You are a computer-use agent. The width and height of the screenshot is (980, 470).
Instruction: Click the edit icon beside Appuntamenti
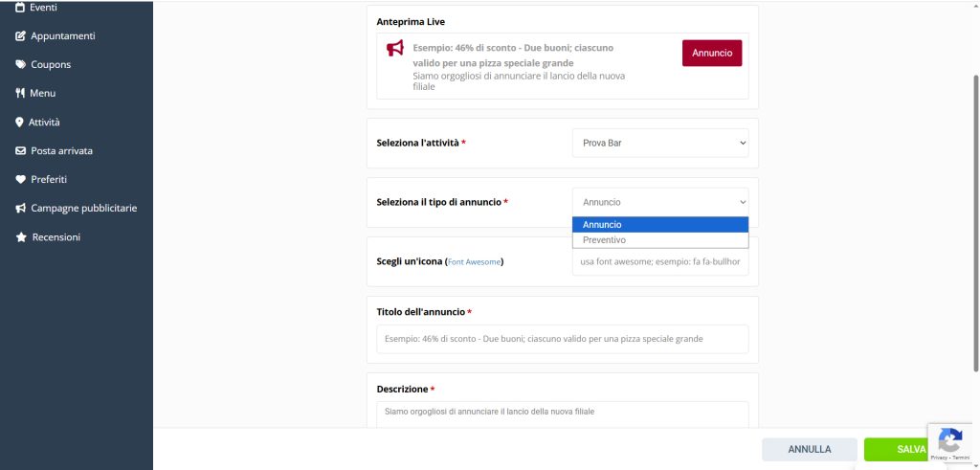pos(21,36)
